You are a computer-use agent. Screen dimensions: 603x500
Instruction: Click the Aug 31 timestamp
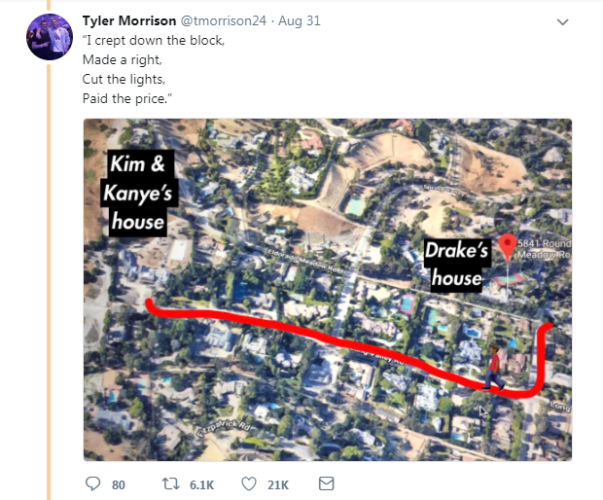pyautogui.click(x=300, y=21)
